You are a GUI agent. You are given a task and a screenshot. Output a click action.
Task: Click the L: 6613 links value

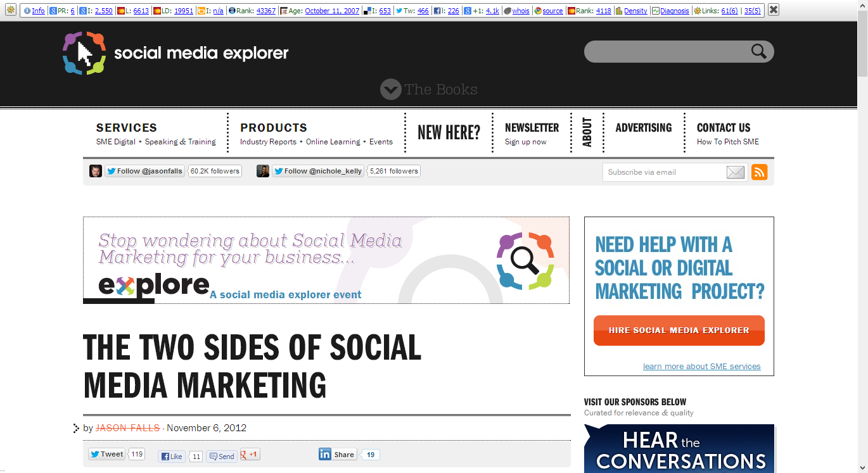click(x=141, y=11)
